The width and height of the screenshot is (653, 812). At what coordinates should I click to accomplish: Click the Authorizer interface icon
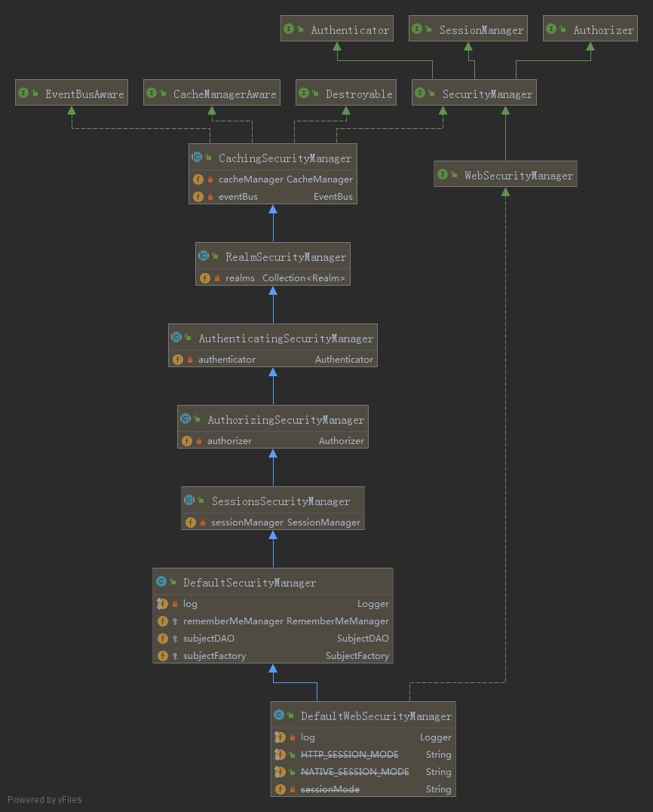click(551, 29)
